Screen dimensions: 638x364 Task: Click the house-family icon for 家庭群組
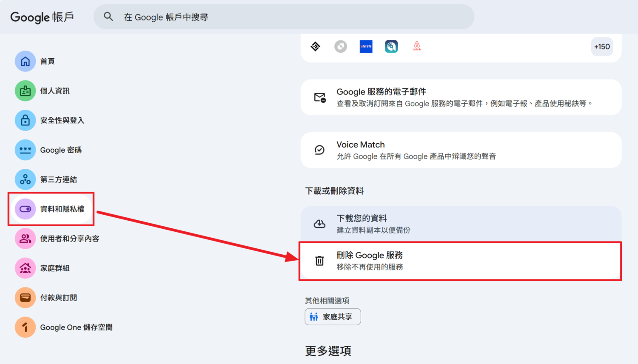pos(26,268)
